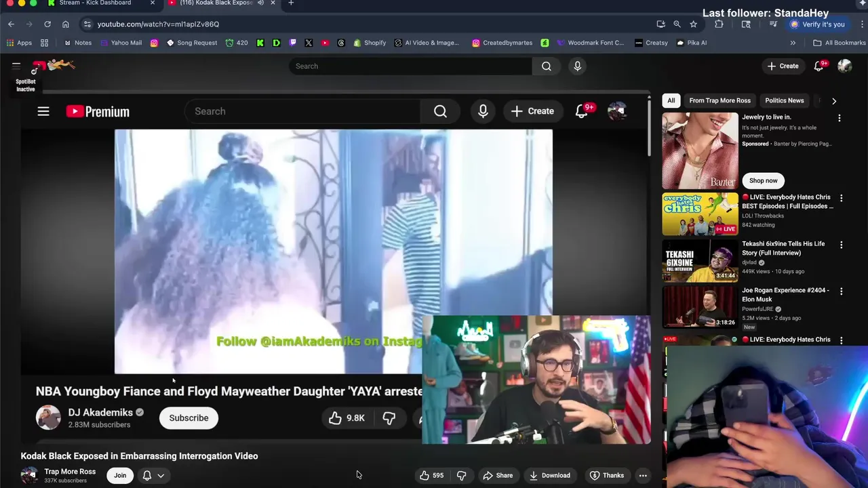Dislike the video next to 595 likes
Screen dimensions: 868x488
(461, 475)
